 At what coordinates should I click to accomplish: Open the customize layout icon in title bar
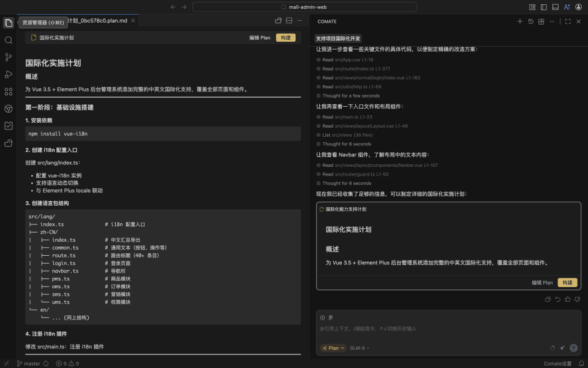pyautogui.click(x=532, y=7)
